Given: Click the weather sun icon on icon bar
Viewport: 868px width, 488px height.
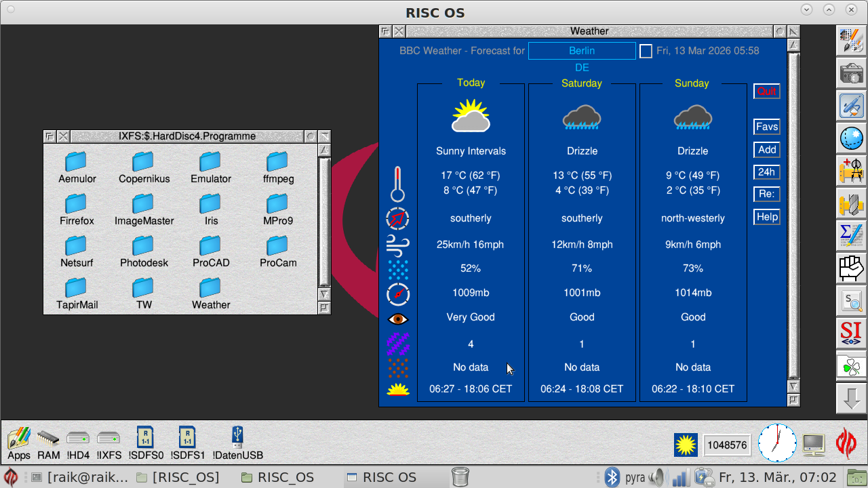Looking at the screenshot, I should coord(686,445).
